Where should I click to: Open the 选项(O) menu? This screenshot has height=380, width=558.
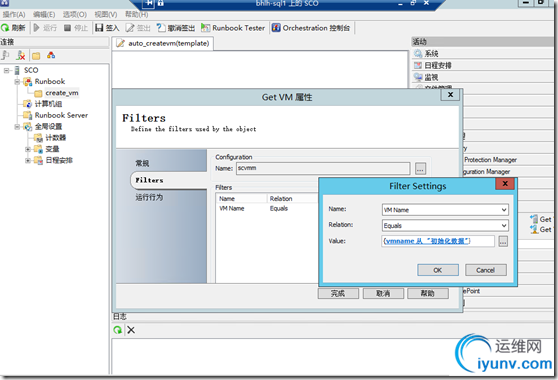75,15
